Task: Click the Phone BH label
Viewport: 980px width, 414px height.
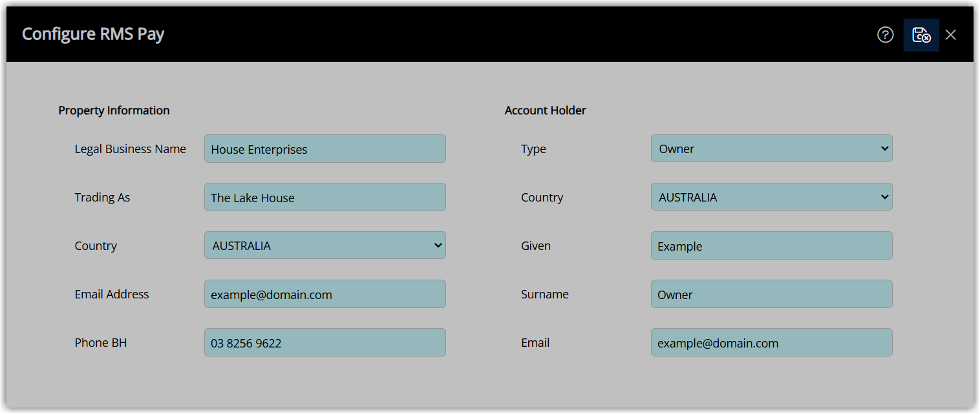Action: [x=101, y=342]
